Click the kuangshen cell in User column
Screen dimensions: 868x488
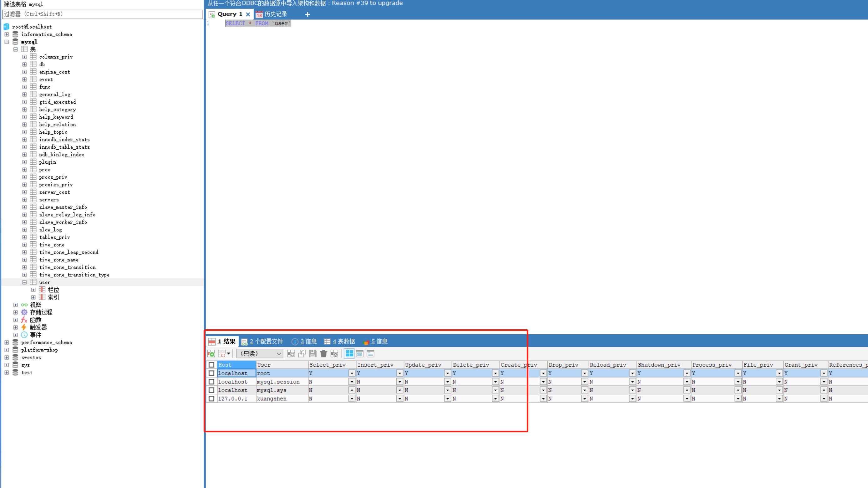[282, 398]
